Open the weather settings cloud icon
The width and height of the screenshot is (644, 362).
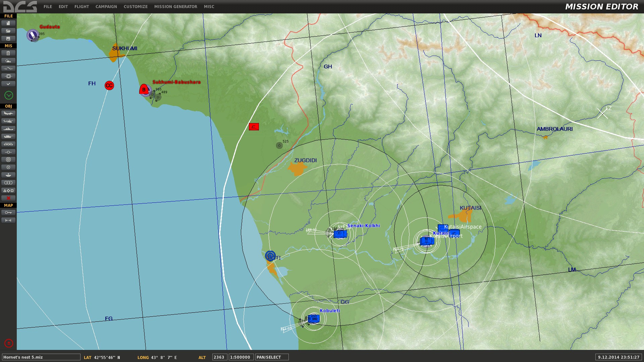click(x=8, y=61)
